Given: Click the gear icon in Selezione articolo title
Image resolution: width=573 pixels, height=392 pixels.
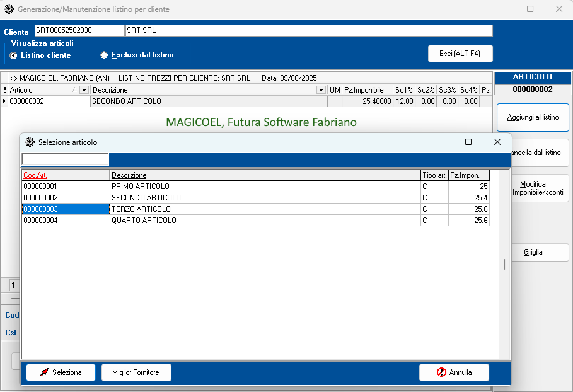Looking at the screenshot, I should [30, 142].
